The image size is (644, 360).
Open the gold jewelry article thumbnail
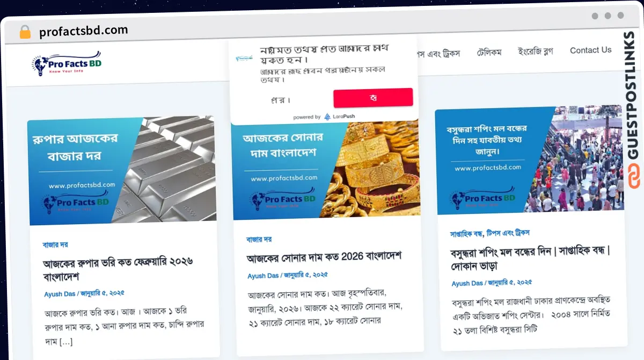pyautogui.click(x=326, y=169)
